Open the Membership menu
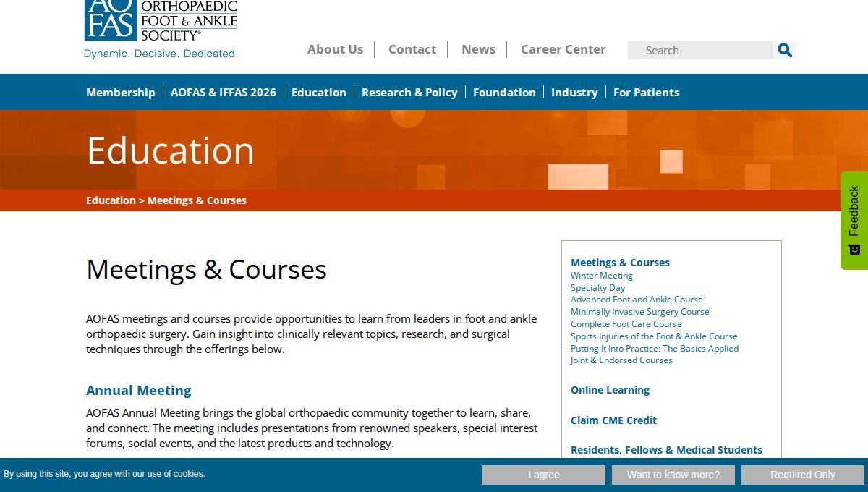Viewport: 868px width, 492px height. pyautogui.click(x=120, y=92)
